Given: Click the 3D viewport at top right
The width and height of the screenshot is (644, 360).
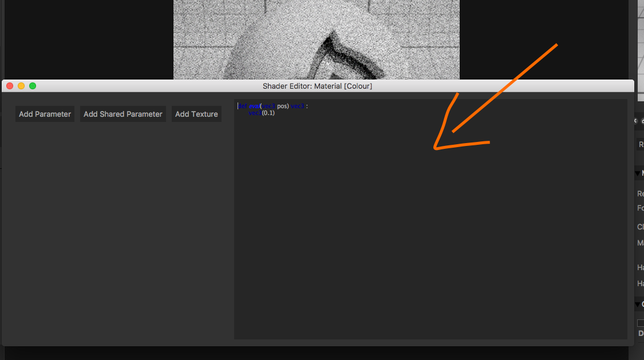Looking at the screenshot, I should 641,34.
